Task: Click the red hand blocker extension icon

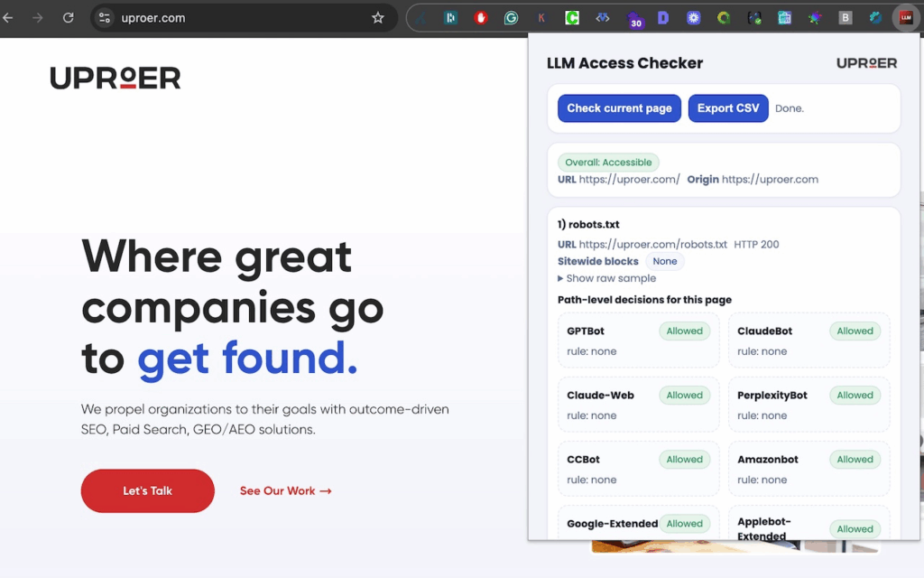Action: coord(481,18)
